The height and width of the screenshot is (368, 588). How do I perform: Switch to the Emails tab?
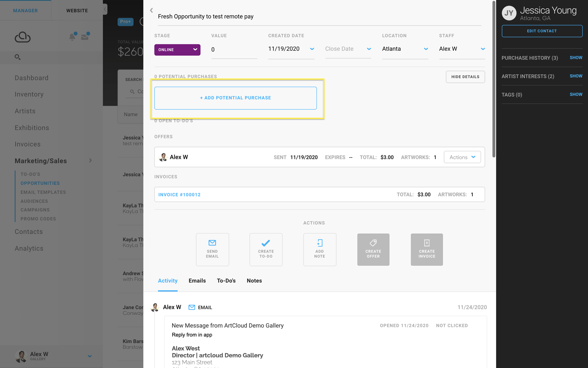[197, 280]
